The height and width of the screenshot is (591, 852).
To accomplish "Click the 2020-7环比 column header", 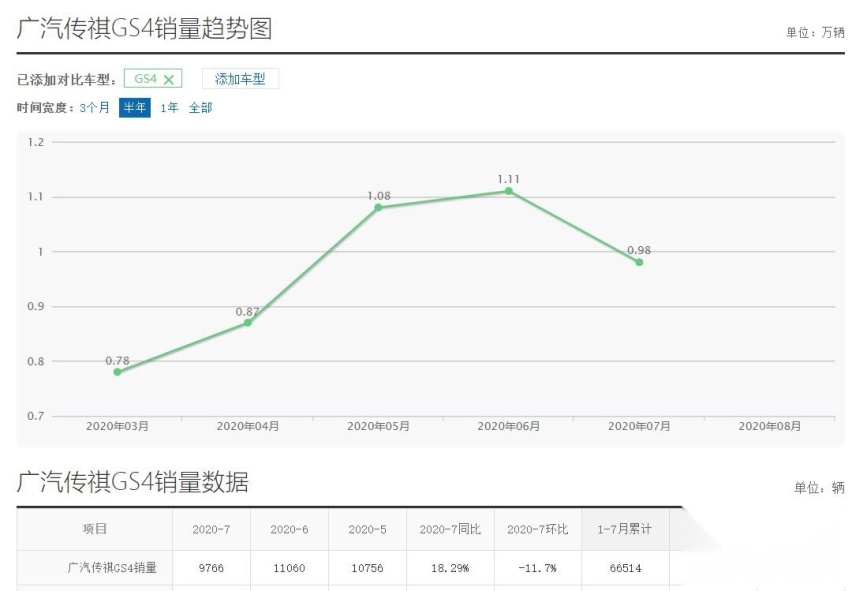I will tap(538, 529).
